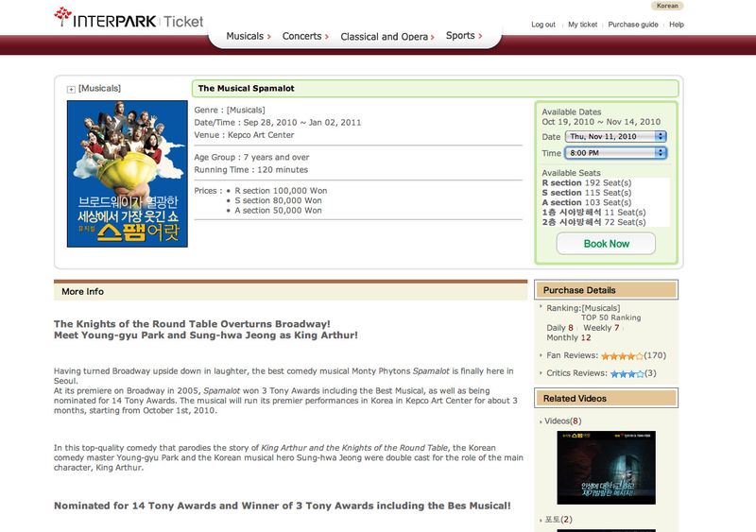Click the Genre [Musicals] link
The image size is (756, 532).
click(246, 110)
